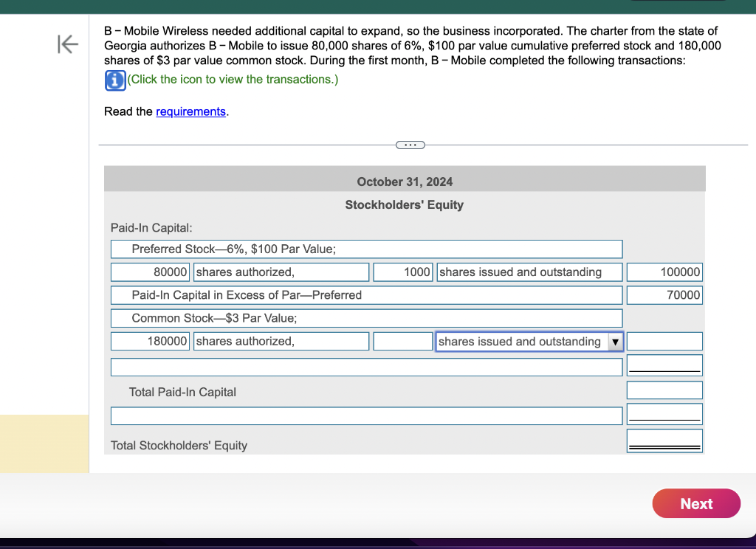Image resolution: width=756 pixels, height=549 pixels.
Task: Click the 'October 31, 2024' header text
Action: point(405,182)
